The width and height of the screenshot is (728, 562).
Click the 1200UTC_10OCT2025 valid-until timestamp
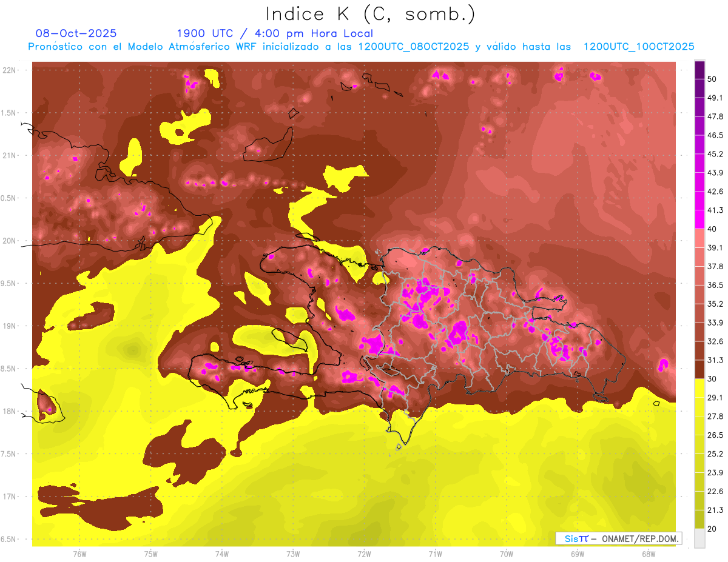[639, 47]
